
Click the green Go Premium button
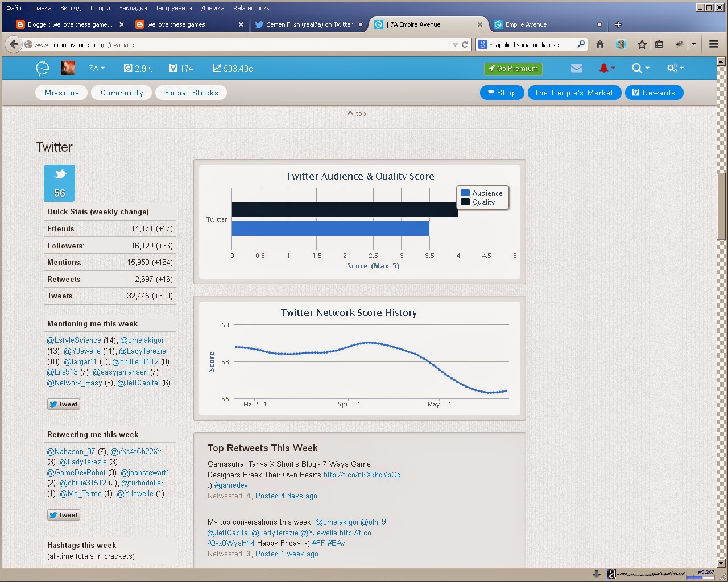pyautogui.click(x=513, y=68)
